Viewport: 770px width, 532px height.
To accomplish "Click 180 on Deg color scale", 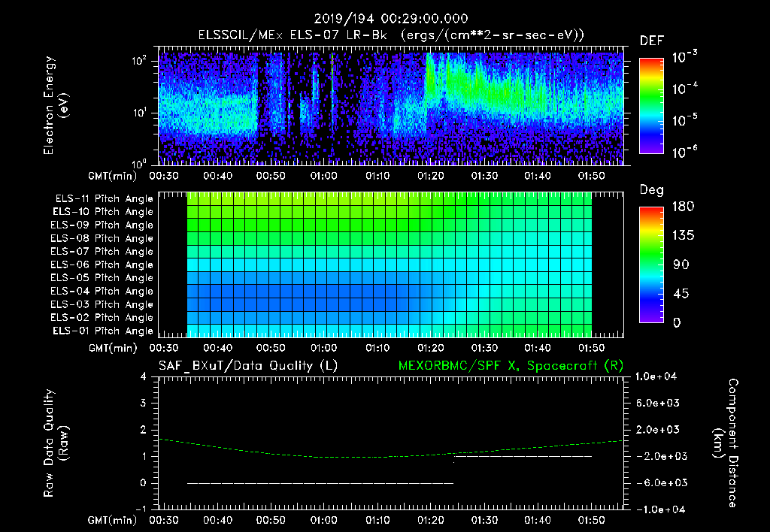I will coord(684,207).
